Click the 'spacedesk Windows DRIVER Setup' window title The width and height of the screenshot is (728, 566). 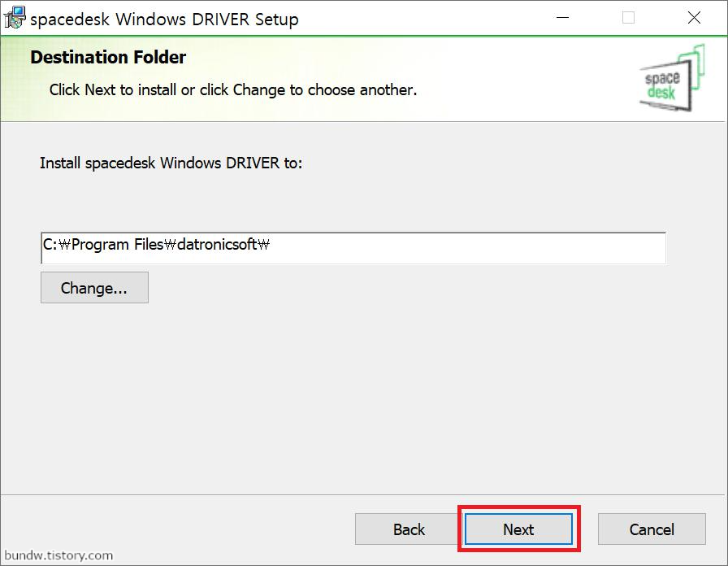[164, 20]
